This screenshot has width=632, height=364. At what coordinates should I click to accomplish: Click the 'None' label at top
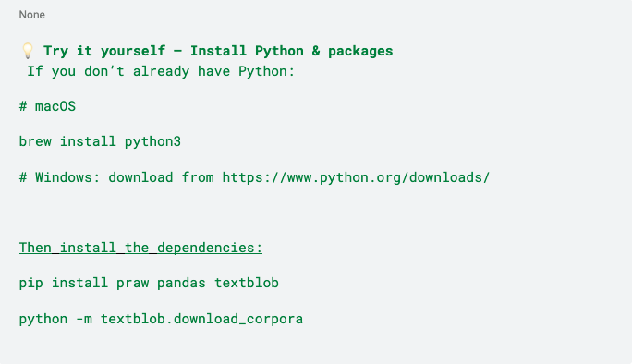[31, 15]
